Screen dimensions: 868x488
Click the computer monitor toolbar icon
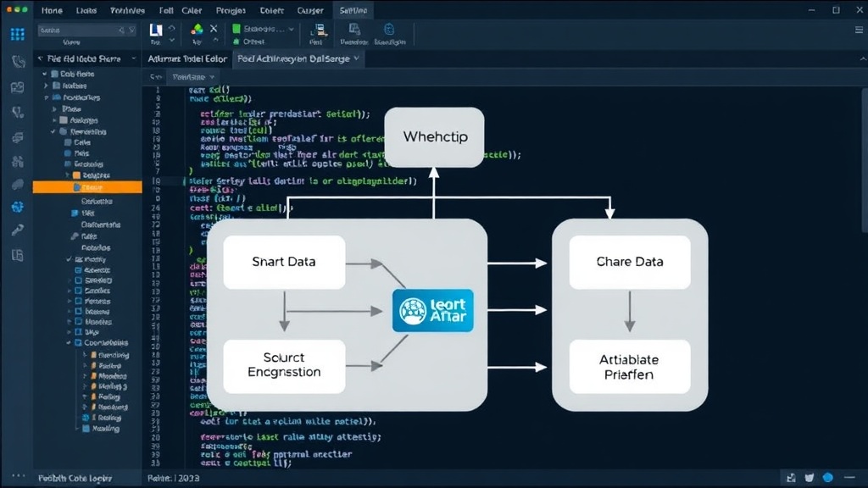click(x=318, y=30)
